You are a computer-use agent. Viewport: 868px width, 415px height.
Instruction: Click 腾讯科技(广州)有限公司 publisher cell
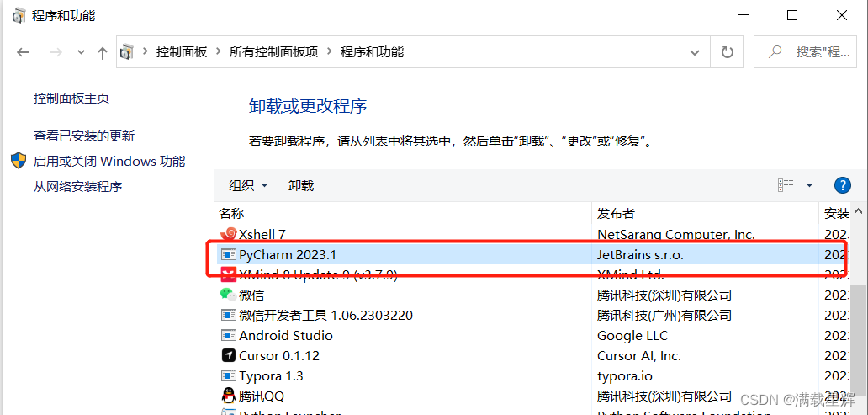coord(664,316)
